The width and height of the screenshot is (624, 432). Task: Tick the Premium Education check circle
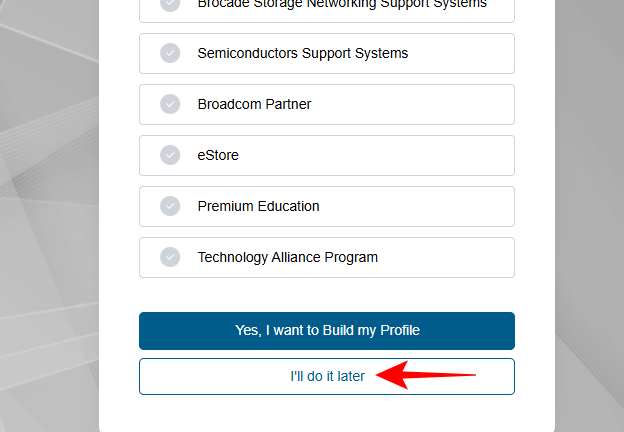point(170,206)
